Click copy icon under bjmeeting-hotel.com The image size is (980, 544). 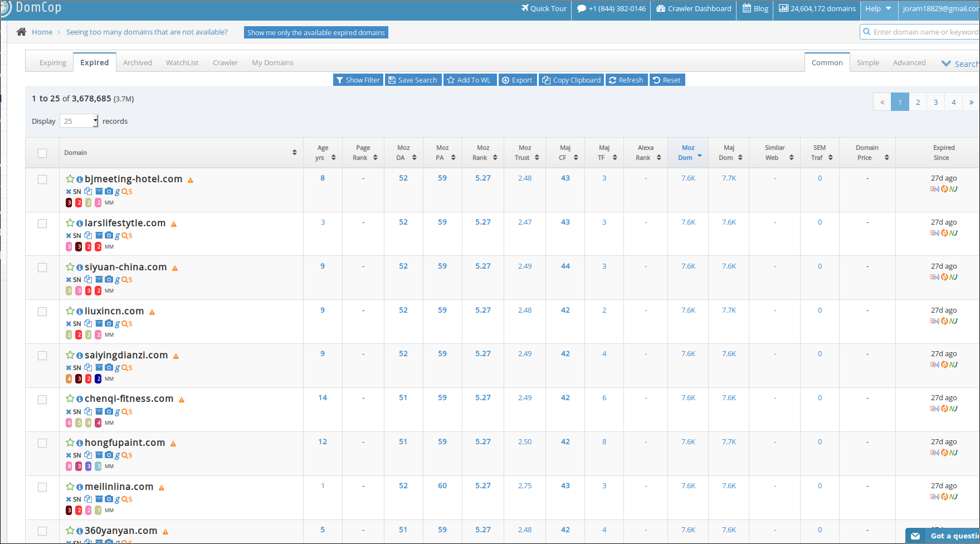coord(88,191)
